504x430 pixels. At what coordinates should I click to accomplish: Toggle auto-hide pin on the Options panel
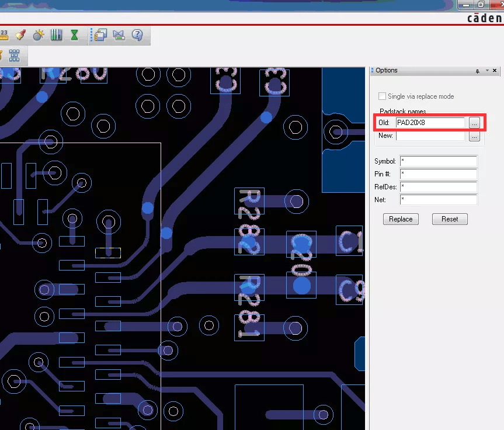coord(477,70)
